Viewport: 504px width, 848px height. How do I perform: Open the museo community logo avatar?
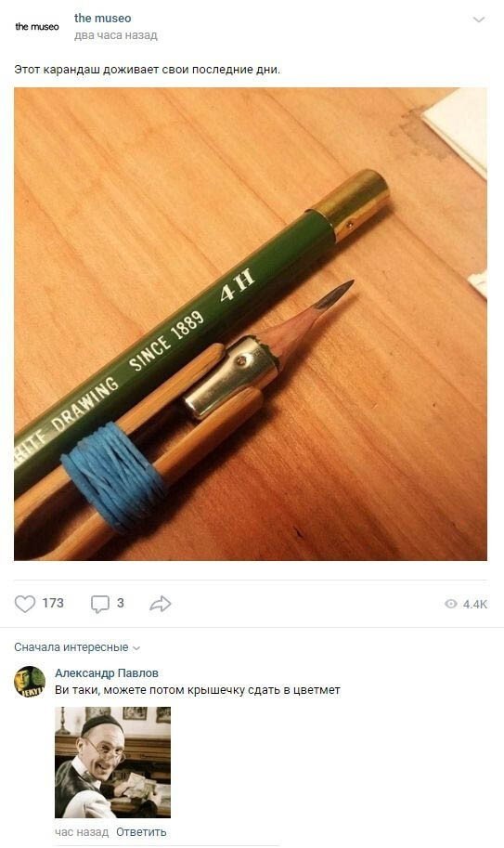[x=37, y=27]
